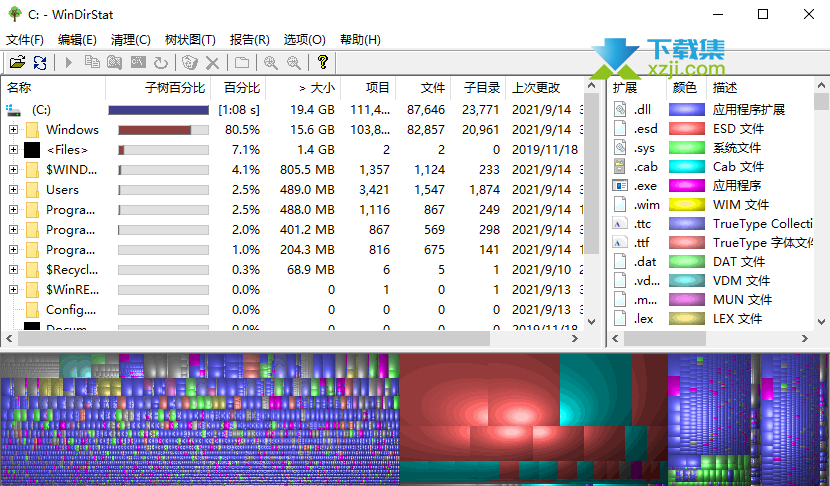Expand the $WinRE... folder node

pos(13,289)
